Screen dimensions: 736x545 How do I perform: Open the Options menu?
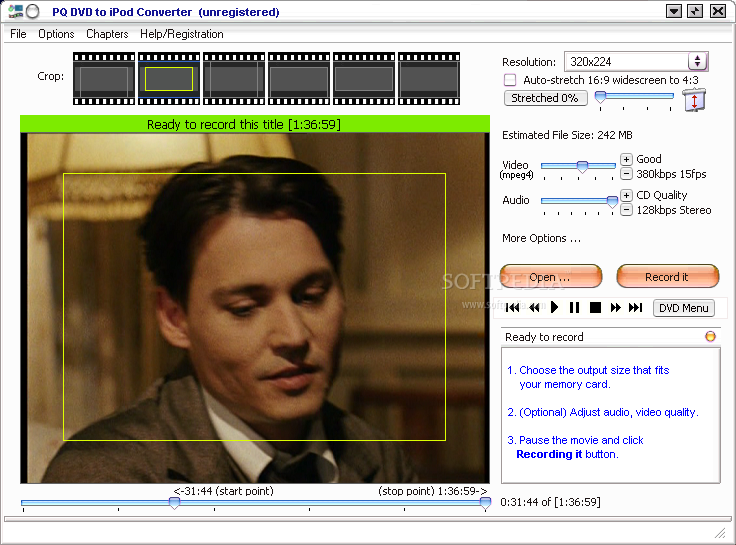[x=56, y=34]
